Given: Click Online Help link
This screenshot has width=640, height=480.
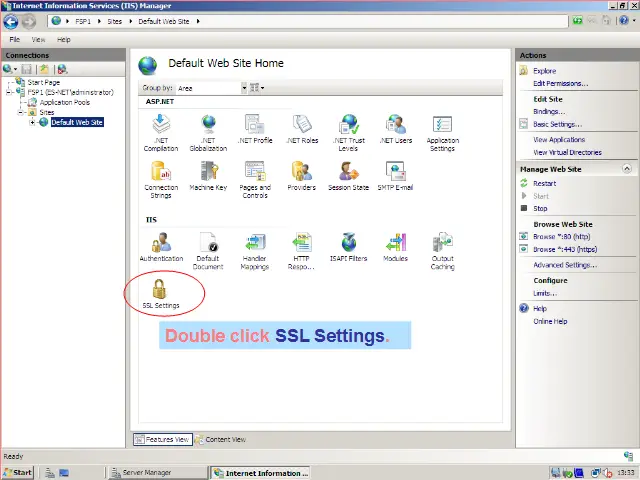Looking at the screenshot, I should pos(550,321).
